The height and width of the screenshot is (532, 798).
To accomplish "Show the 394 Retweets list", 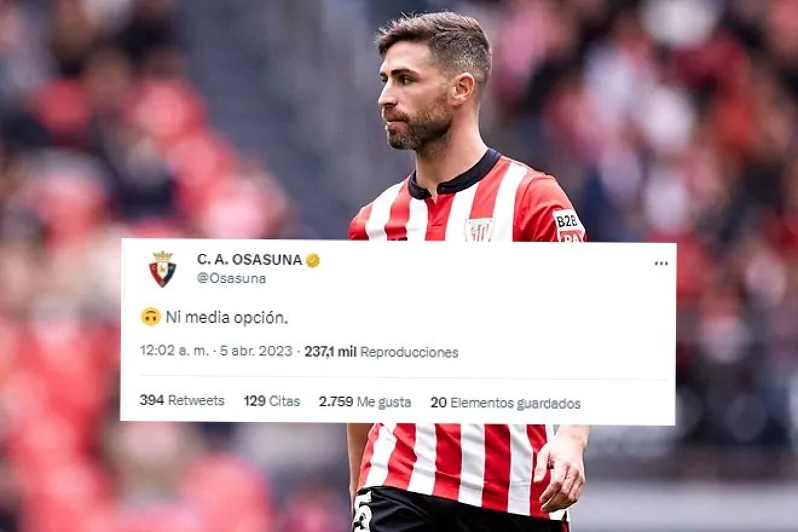I will coord(182,401).
